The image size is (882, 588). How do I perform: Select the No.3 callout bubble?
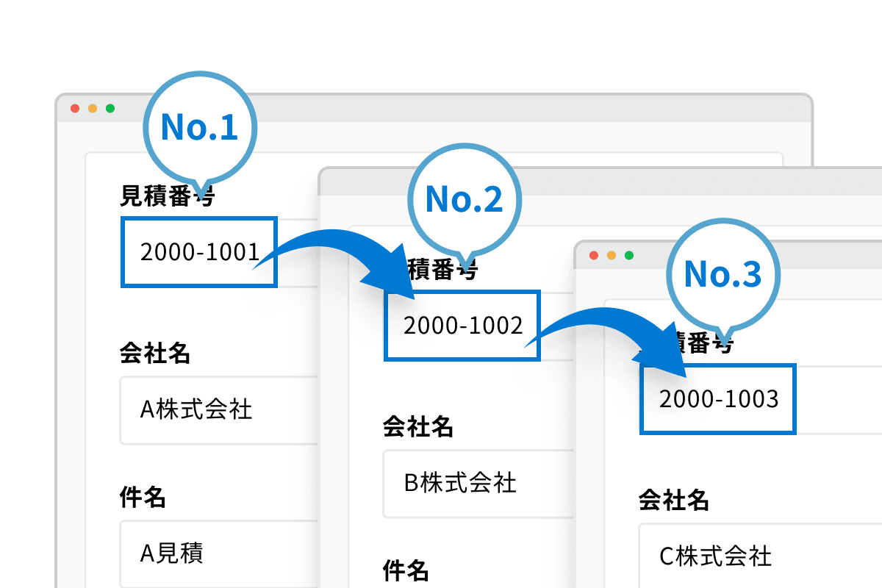[723, 274]
